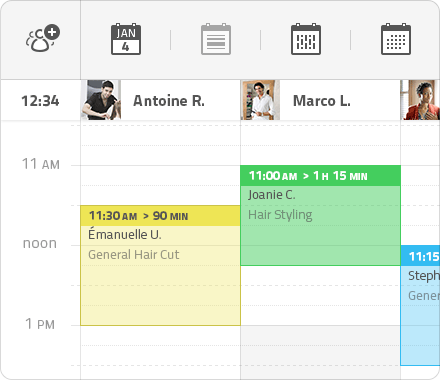Click the 12:34 current time label
The width and height of the screenshot is (440, 380).
40,101
